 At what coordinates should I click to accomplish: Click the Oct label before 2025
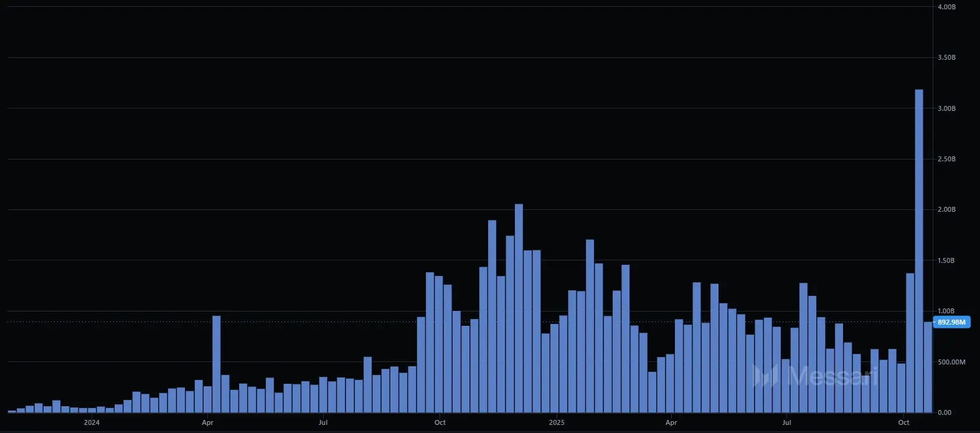(440, 422)
